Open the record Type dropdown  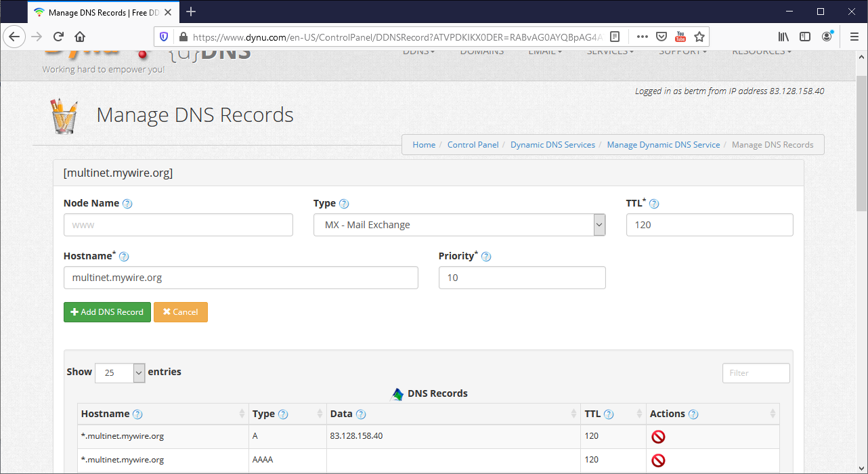point(459,225)
